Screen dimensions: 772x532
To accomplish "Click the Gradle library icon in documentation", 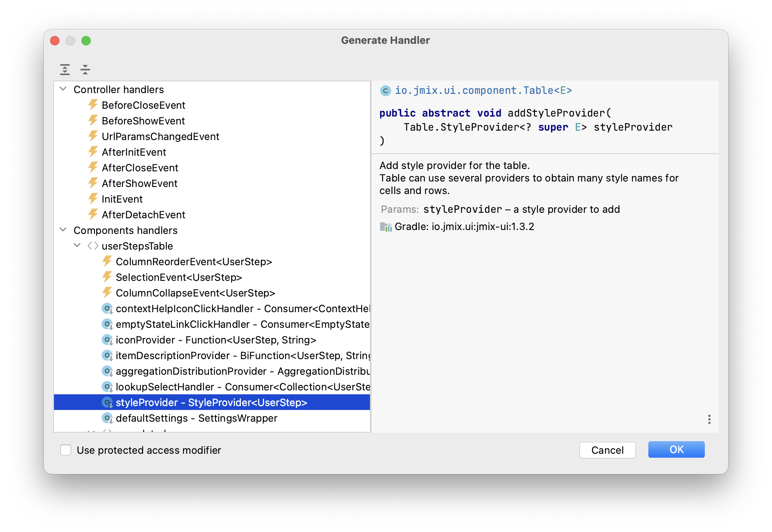I will pyautogui.click(x=386, y=227).
